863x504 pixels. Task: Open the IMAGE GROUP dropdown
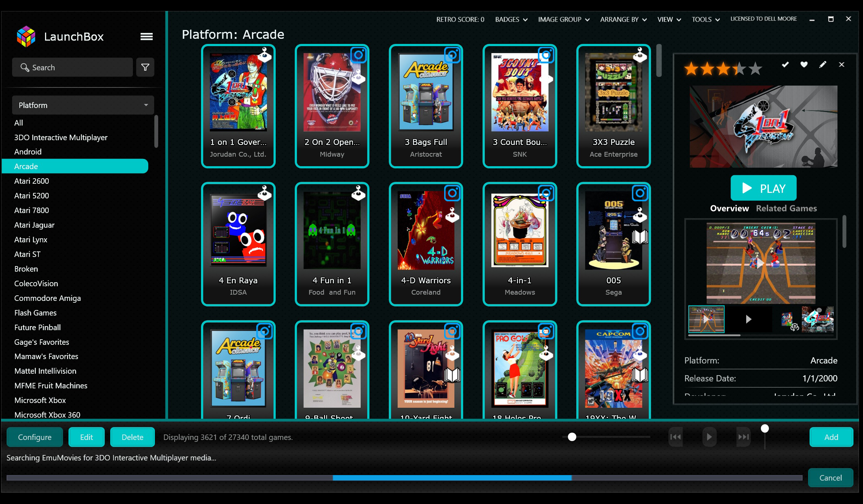(564, 19)
